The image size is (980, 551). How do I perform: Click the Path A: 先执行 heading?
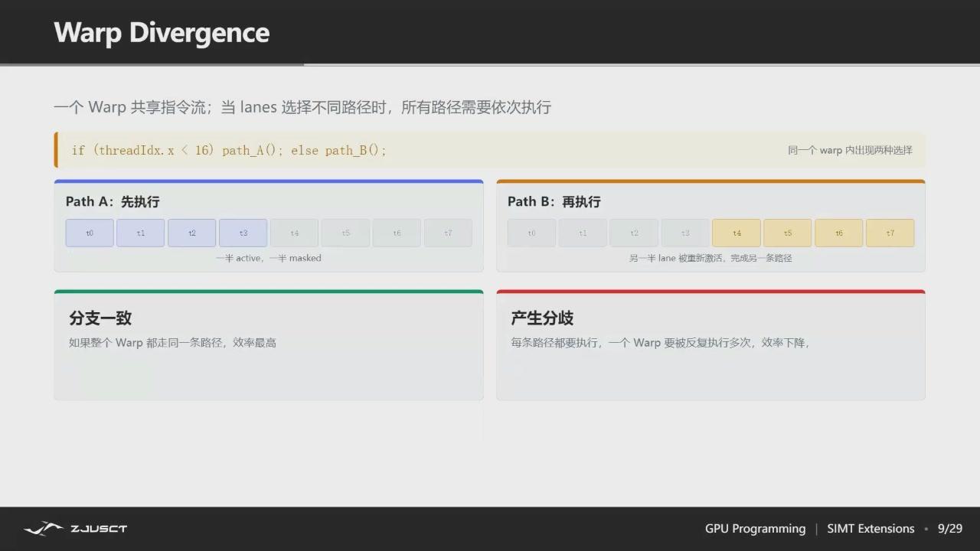click(x=113, y=201)
